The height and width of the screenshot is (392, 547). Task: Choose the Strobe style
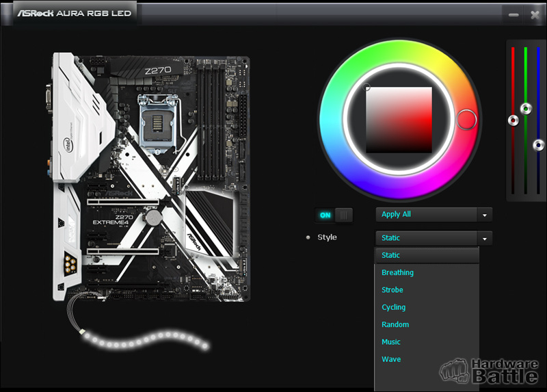[x=427, y=290]
